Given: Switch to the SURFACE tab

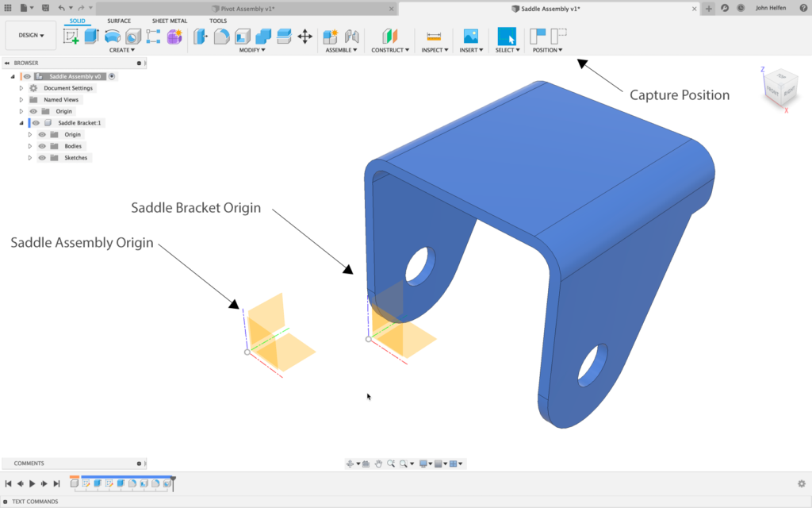Looking at the screenshot, I should click(119, 21).
